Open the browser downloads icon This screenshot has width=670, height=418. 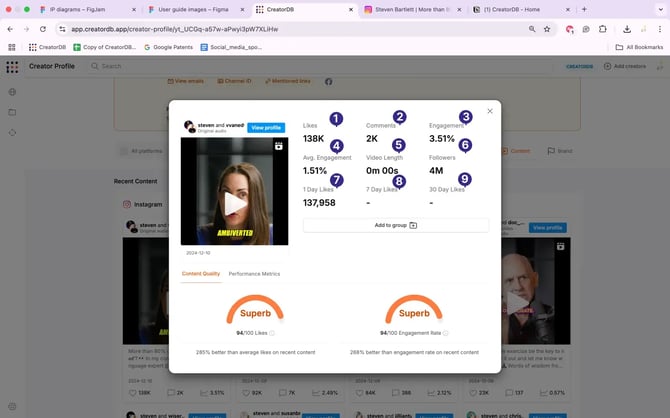(x=625, y=29)
